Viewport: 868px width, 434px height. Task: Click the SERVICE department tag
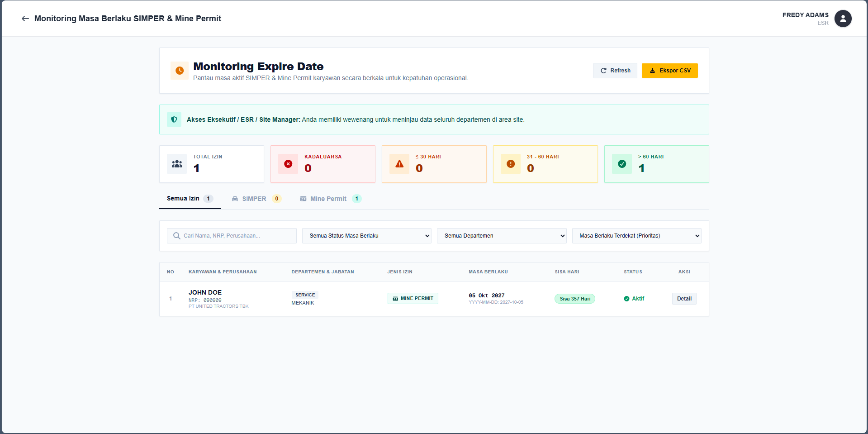(x=305, y=295)
